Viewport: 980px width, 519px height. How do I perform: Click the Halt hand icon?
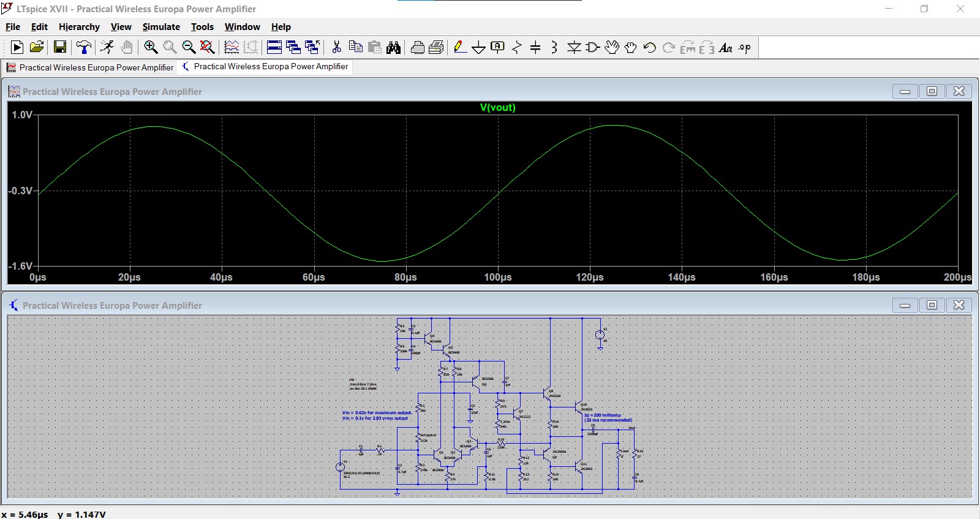127,47
